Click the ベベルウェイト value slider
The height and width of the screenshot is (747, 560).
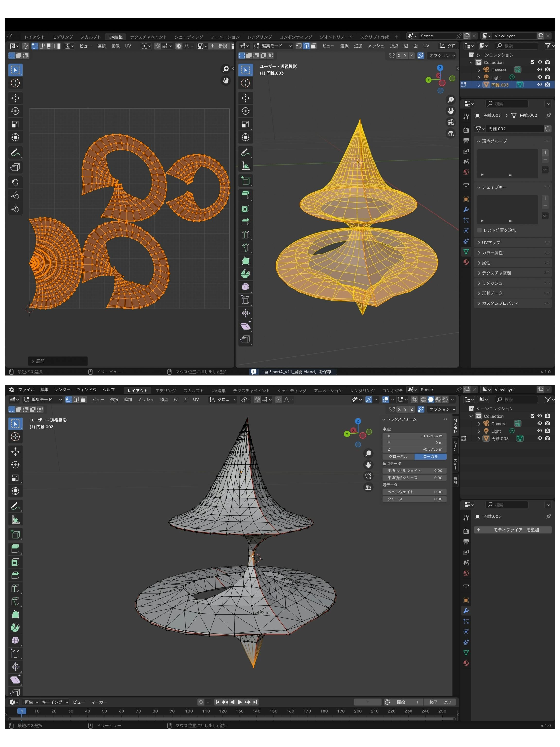(414, 492)
